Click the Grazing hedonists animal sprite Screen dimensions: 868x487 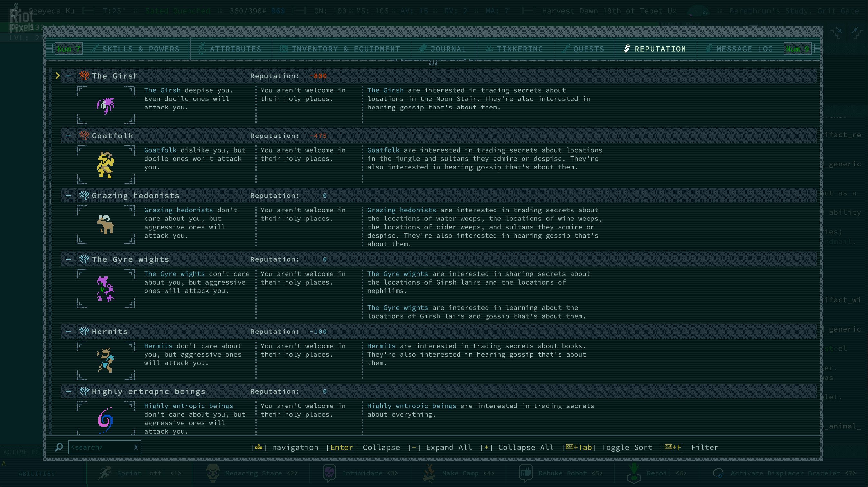[x=106, y=225]
